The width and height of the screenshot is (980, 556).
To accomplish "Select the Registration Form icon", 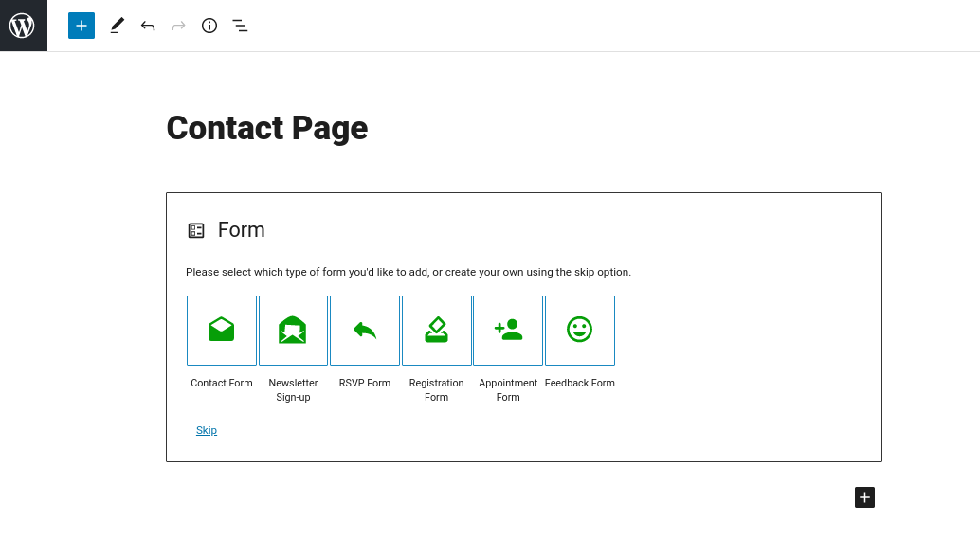I will pyautogui.click(x=437, y=330).
